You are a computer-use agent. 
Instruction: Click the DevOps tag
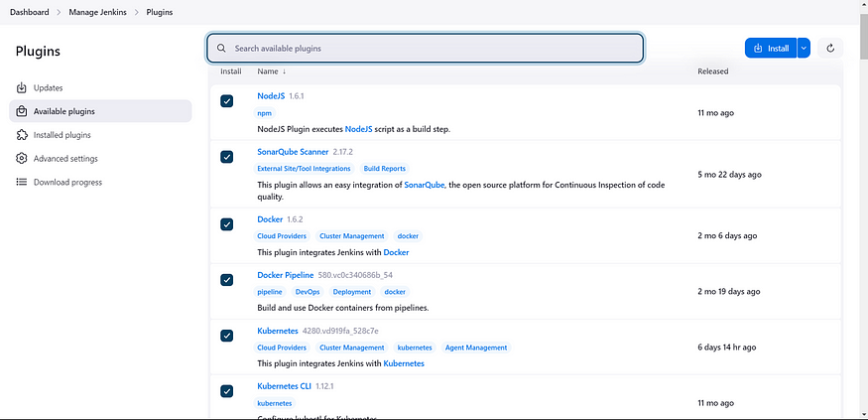pos(308,292)
